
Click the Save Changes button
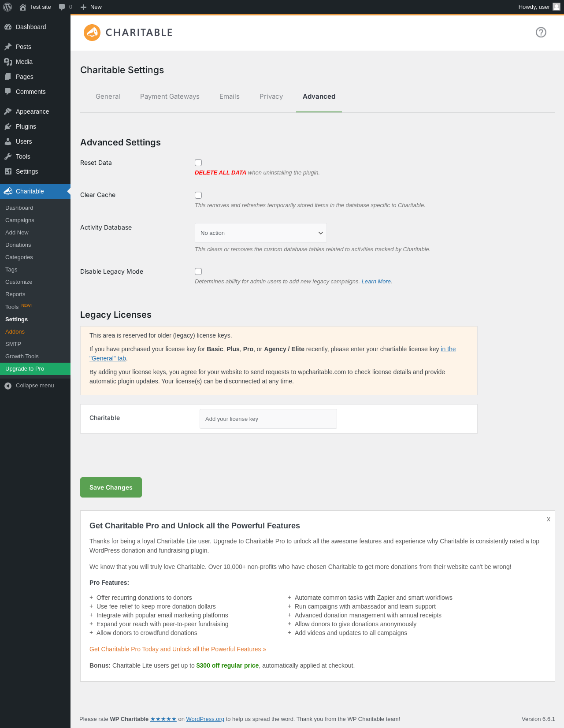[111, 487]
